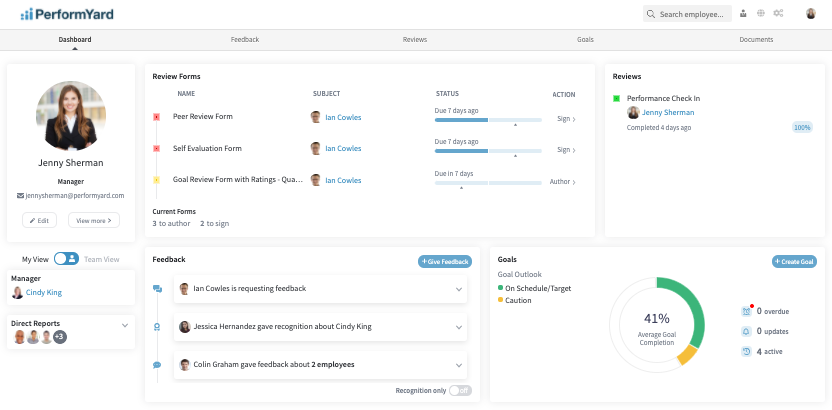832x410 pixels.
Task: Click the globe icon in header
Action: [761, 14]
